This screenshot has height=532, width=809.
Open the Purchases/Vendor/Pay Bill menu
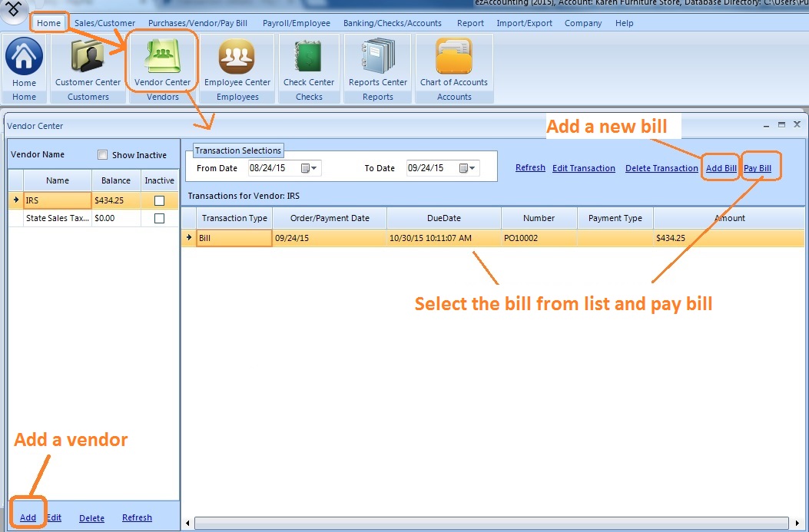pyautogui.click(x=197, y=23)
